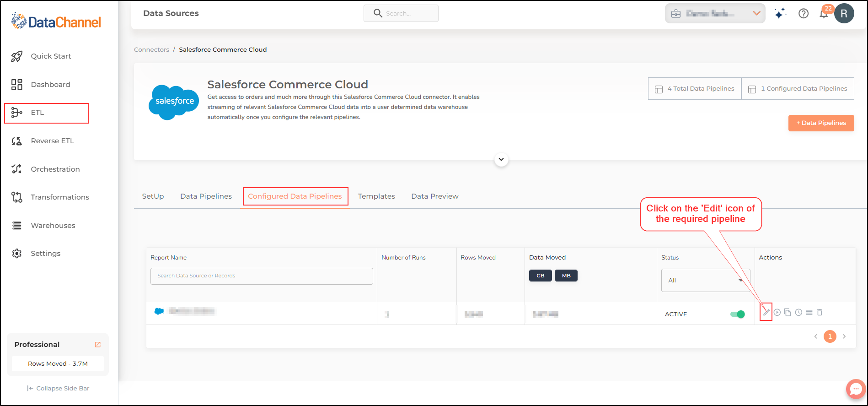The width and height of the screenshot is (868, 406).
Task: Click the 'Actions' column header
Action: [771, 258]
